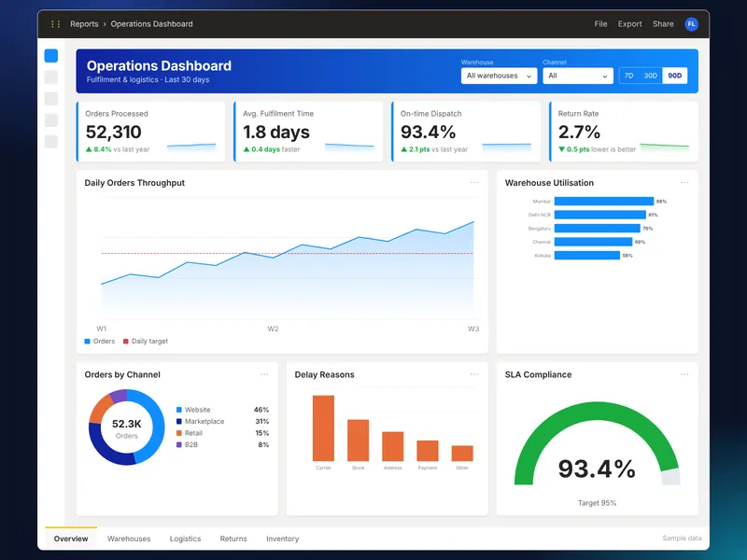Switch to the Overview tab
The width and height of the screenshot is (747, 560).
pyautogui.click(x=71, y=539)
